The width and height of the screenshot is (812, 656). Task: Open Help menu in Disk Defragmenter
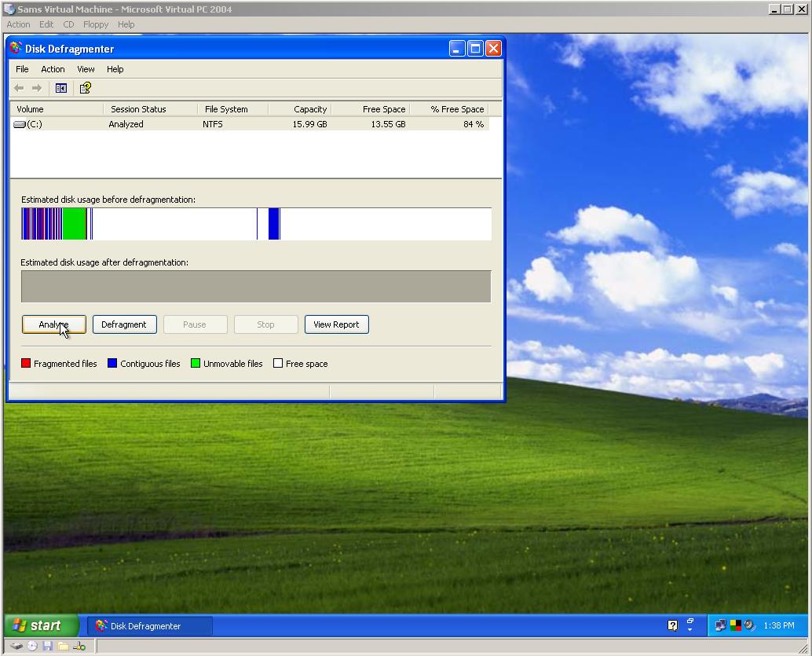115,69
